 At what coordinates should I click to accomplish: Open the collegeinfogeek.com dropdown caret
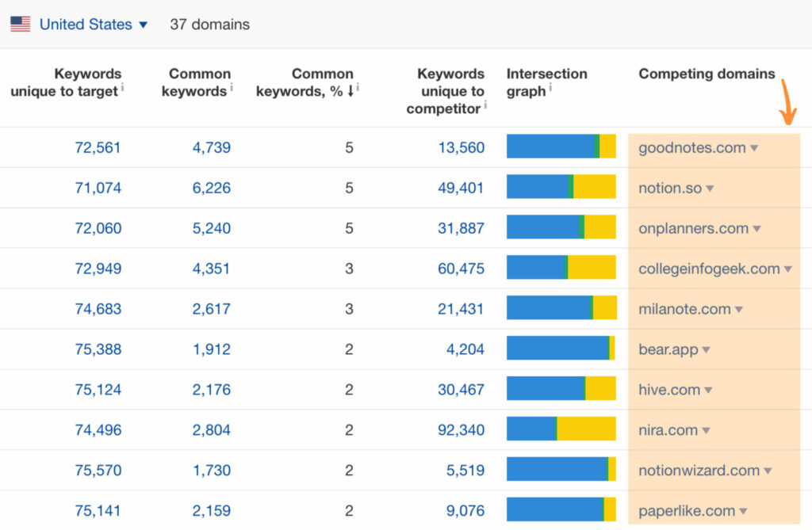[787, 269]
